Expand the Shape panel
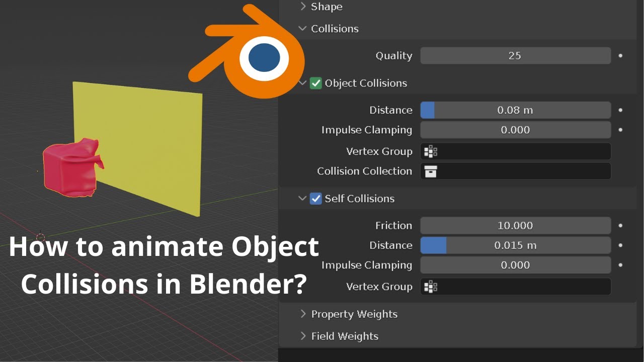The width and height of the screenshot is (644, 362). [x=302, y=7]
